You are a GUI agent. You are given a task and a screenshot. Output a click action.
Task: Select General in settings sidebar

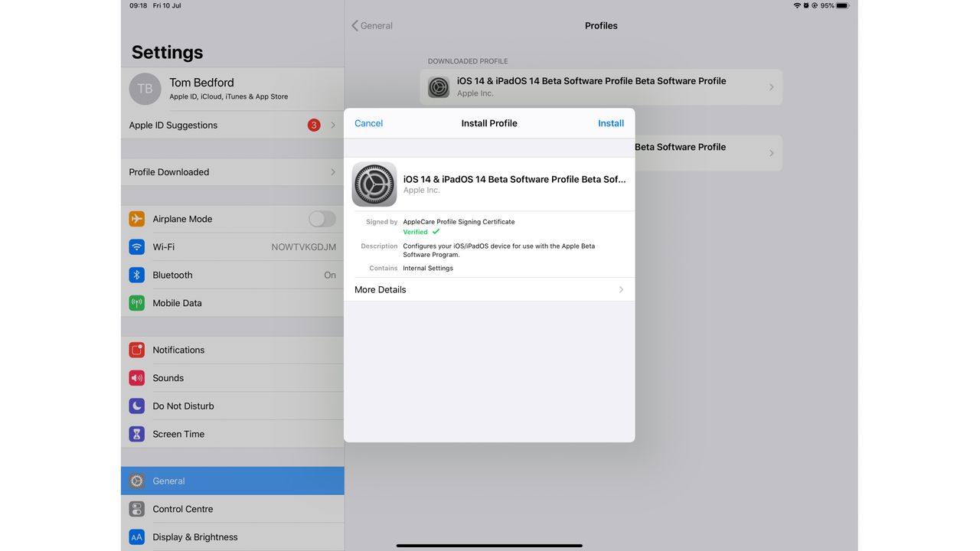click(x=233, y=481)
